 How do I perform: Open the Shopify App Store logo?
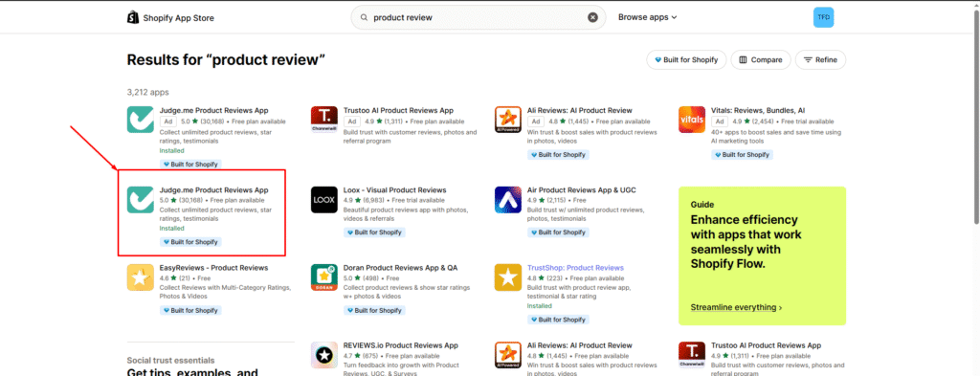click(x=170, y=17)
